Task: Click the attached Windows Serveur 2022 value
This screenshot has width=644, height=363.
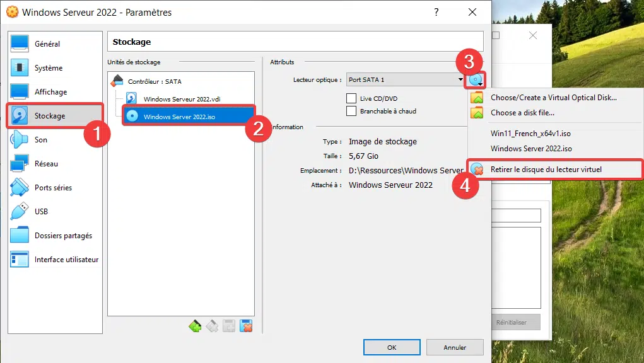Action: point(390,185)
